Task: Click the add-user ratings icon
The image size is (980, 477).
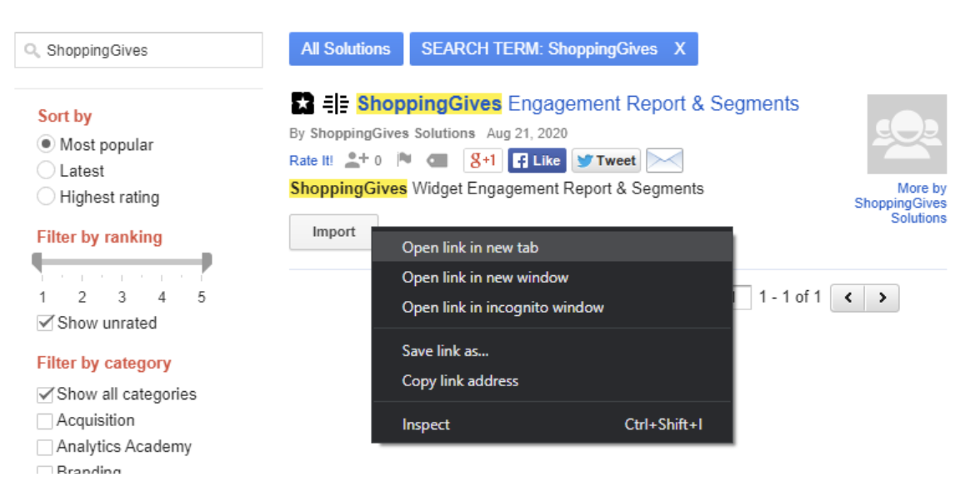Action: click(x=357, y=160)
